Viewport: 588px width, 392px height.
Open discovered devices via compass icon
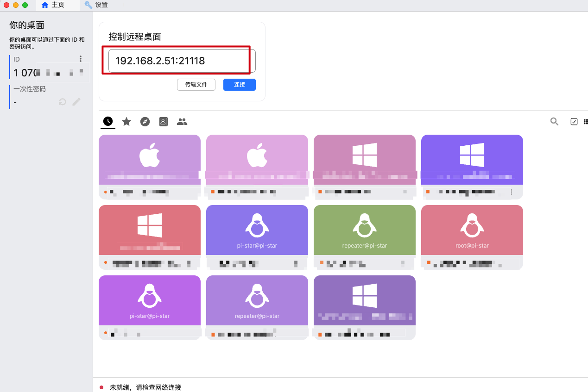pyautogui.click(x=145, y=121)
